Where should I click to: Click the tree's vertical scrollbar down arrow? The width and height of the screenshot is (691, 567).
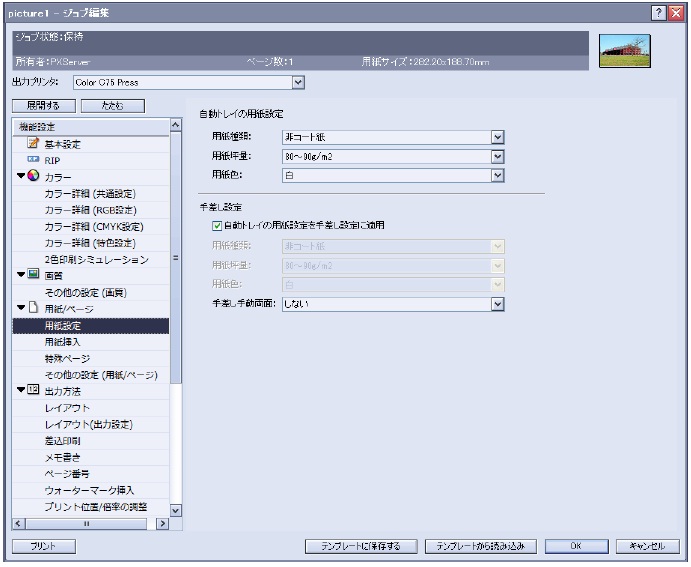pos(176,510)
